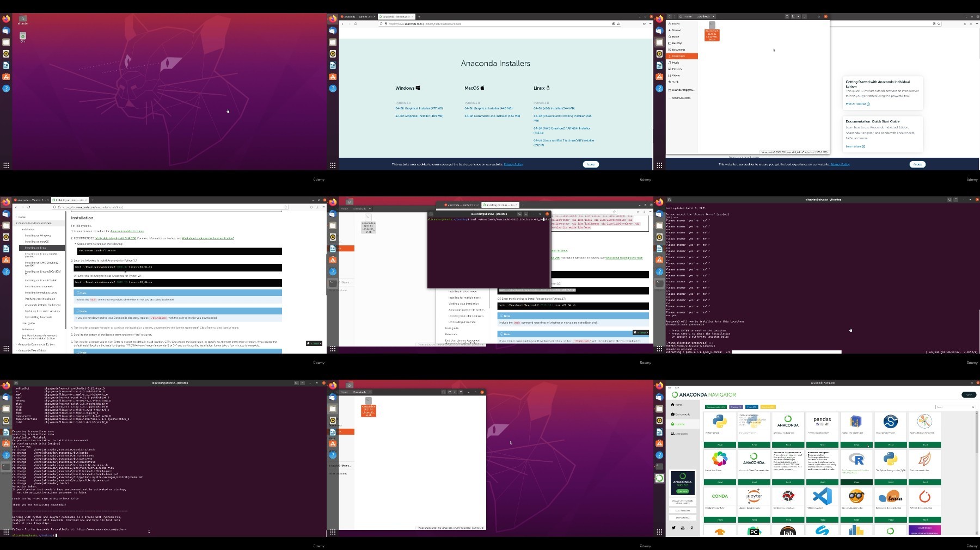Viewport: 980px width, 550px height.
Task: Show Applications grid on the bare desktop
Action: point(6,165)
